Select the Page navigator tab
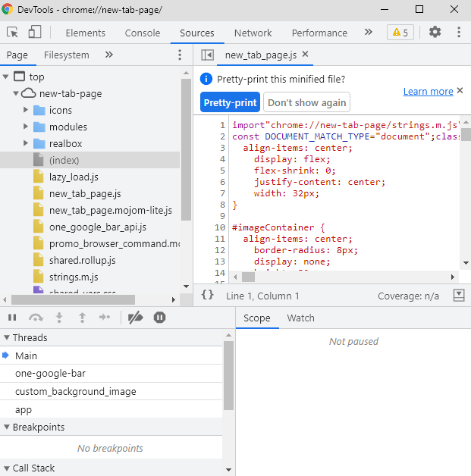Screen dimensions: 471x476 click(x=17, y=55)
